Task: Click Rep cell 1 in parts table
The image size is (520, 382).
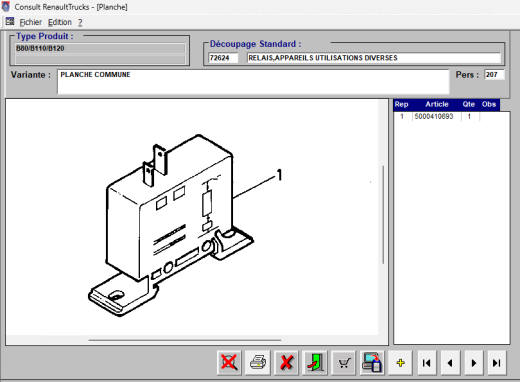Action: pos(402,116)
